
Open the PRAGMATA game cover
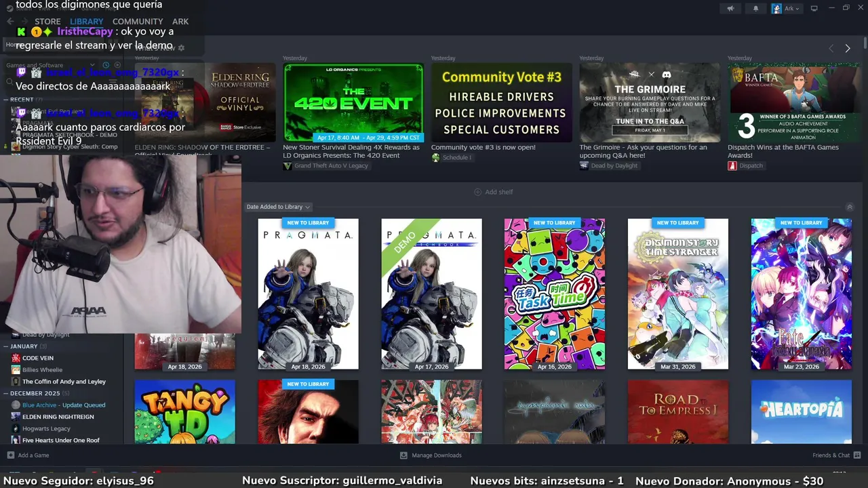(308, 294)
